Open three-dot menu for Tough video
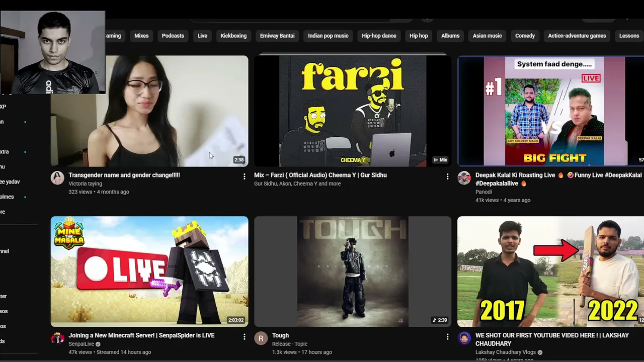This screenshot has height=362, width=644. click(x=447, y=337)
